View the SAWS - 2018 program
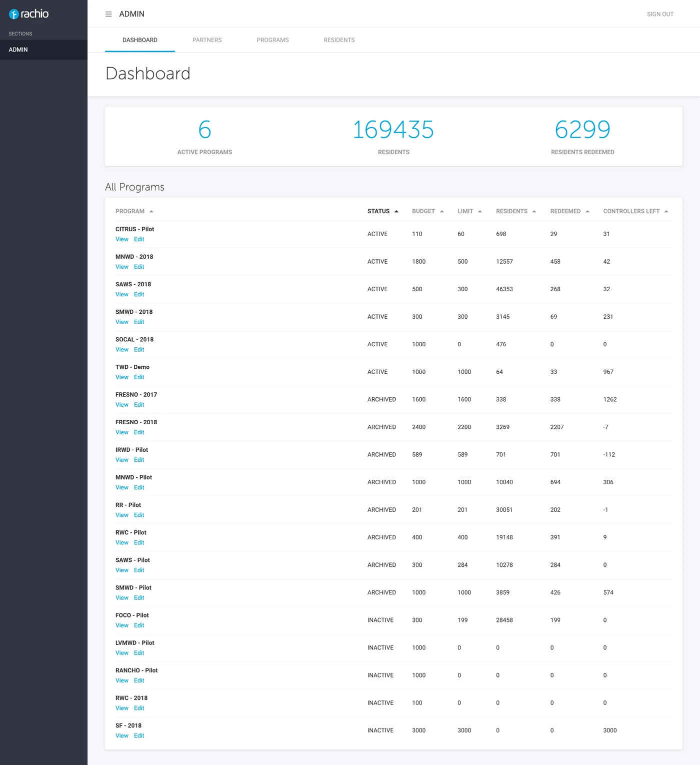The image size is (700, 765). pos(122,294)
